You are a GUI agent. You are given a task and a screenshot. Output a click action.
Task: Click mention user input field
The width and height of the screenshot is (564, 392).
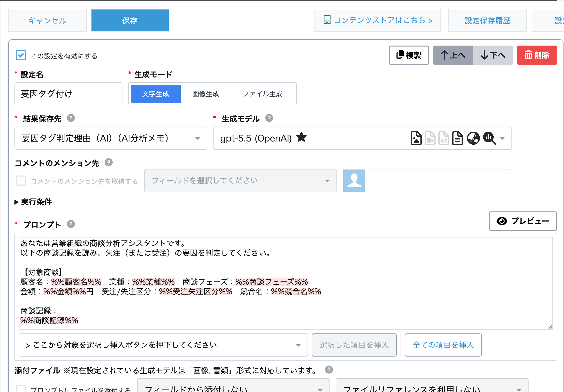440,181
